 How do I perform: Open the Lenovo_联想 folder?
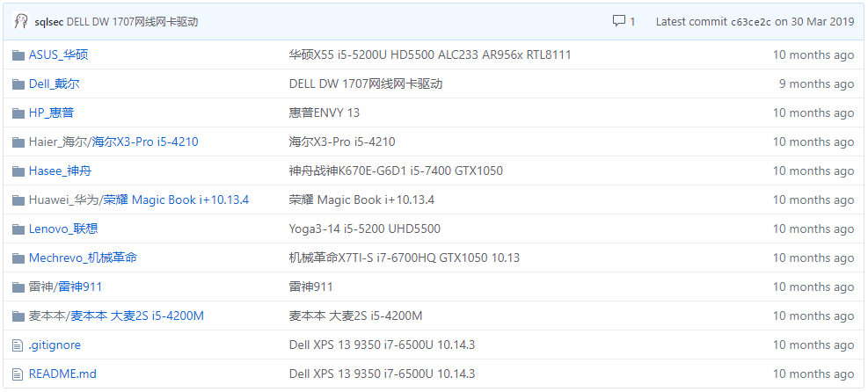point(63,229)
